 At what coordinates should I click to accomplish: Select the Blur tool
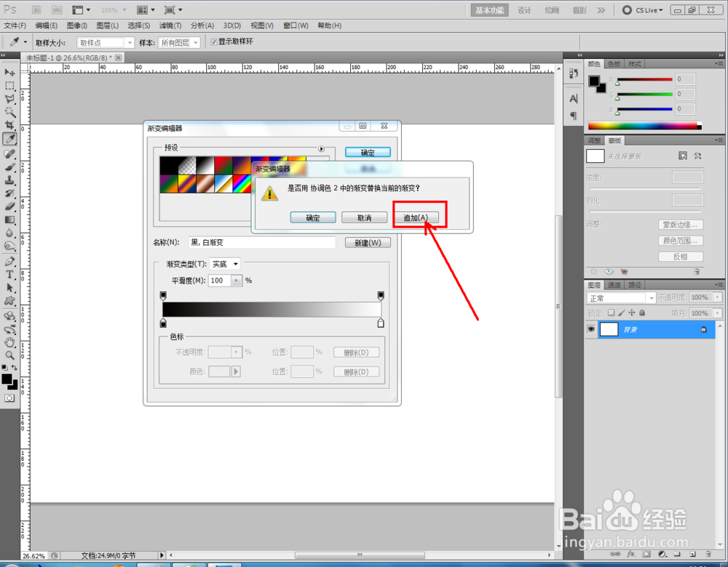9,233
